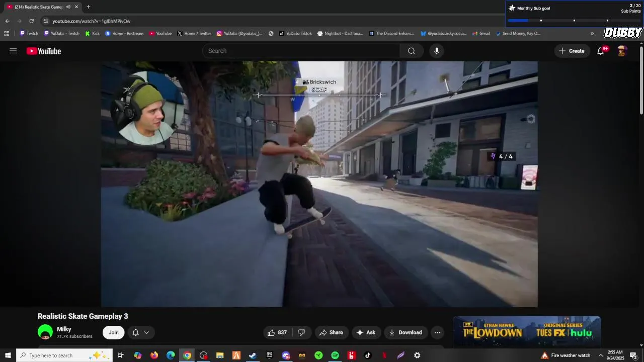Open TikTok app from the taskbar
Image resolution: width=644 pixels, height=362 pixels.
(x=368, y=355)
